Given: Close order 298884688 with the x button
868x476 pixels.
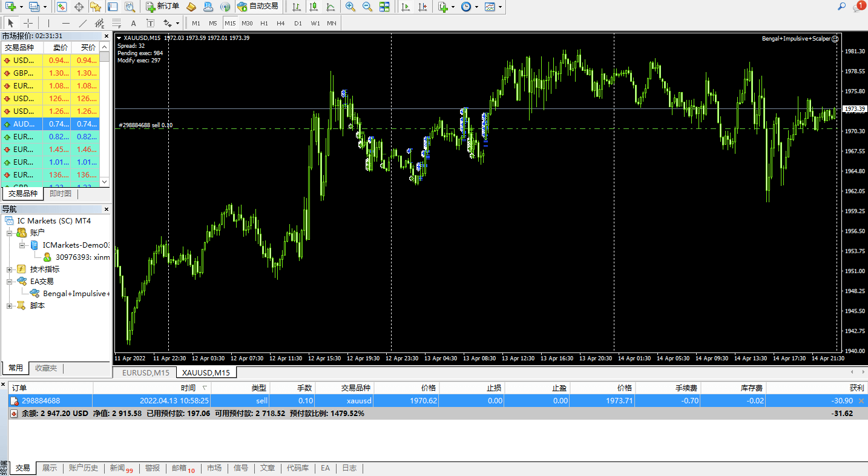Looking at the screenshot, I should pos(861,401).
